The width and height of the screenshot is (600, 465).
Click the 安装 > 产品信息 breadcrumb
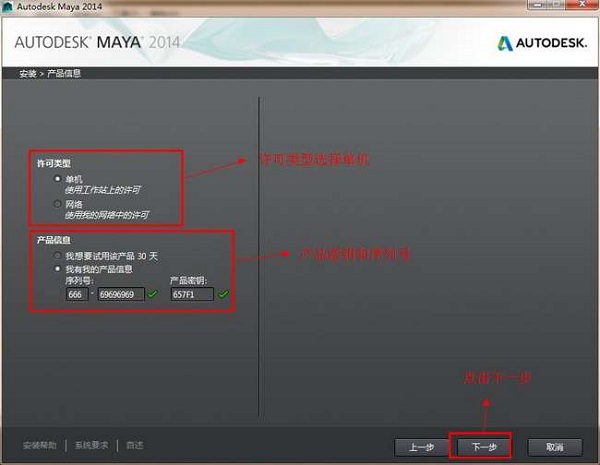point(50,73)
